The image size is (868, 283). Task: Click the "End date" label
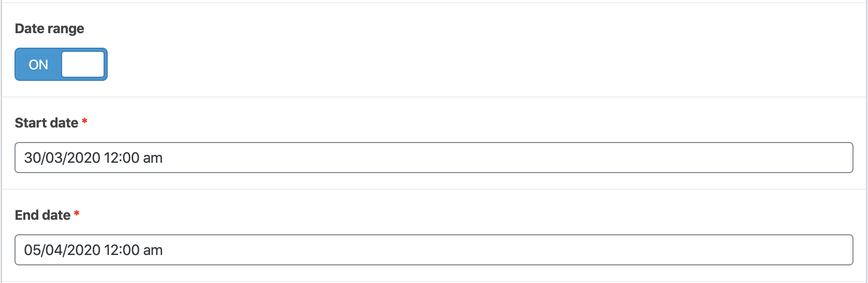pos(42,215)
